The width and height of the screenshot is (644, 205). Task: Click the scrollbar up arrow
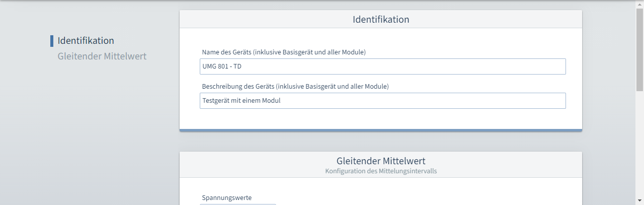pos(639,4)
